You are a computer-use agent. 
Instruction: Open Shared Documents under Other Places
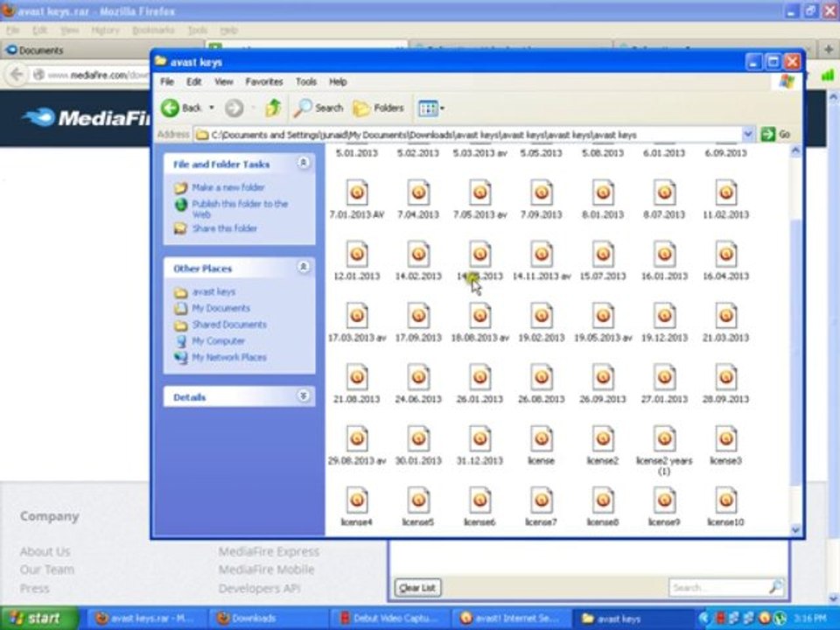tap(228, 325)
